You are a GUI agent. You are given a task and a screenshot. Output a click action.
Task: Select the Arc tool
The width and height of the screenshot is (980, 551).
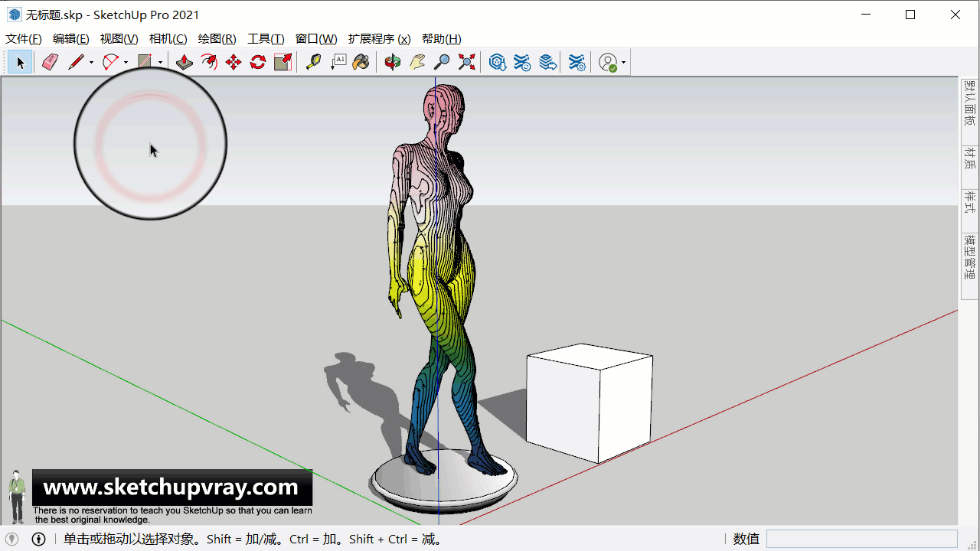click(110, 62)
